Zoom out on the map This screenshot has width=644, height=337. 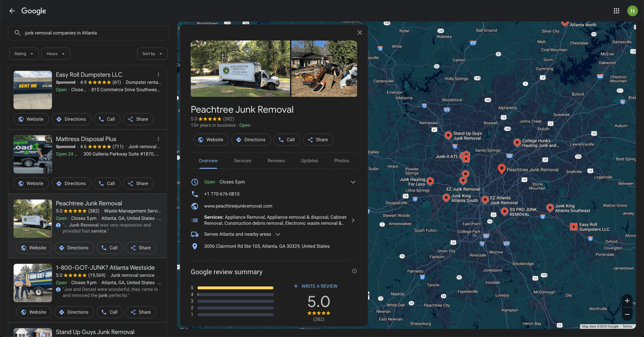pyautogui.click(x=627, y=314)
